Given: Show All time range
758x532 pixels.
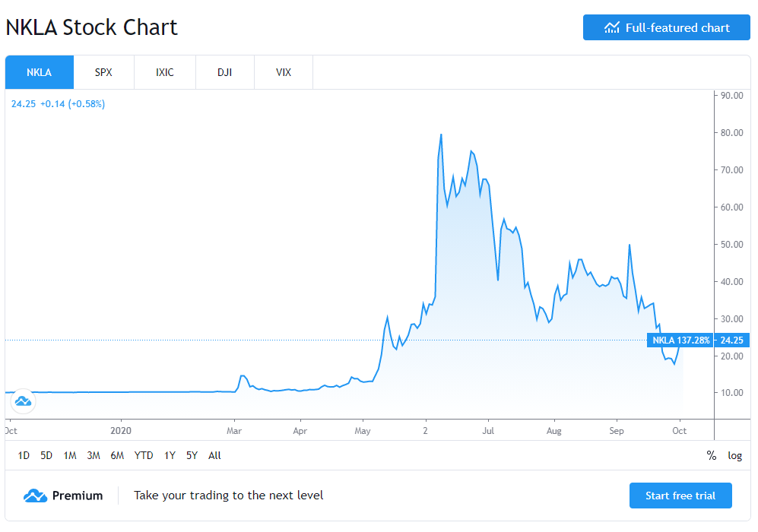Looking at the screenshot, I should click(x=214, y=455).
